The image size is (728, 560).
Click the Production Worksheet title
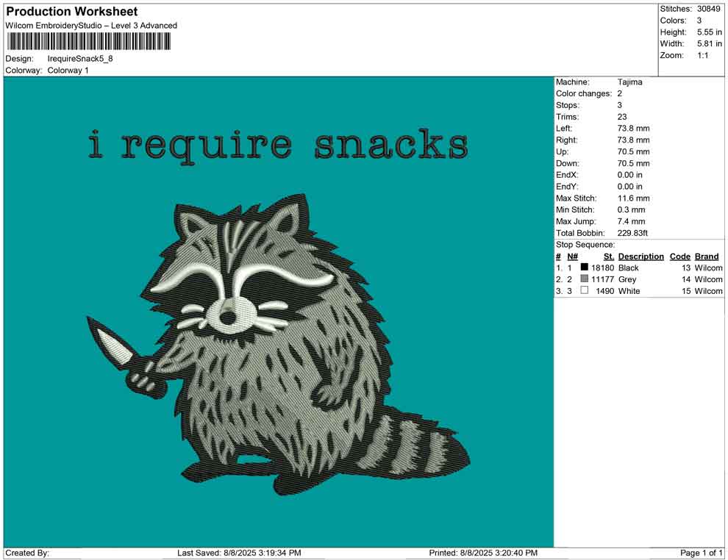pos(71,12)
